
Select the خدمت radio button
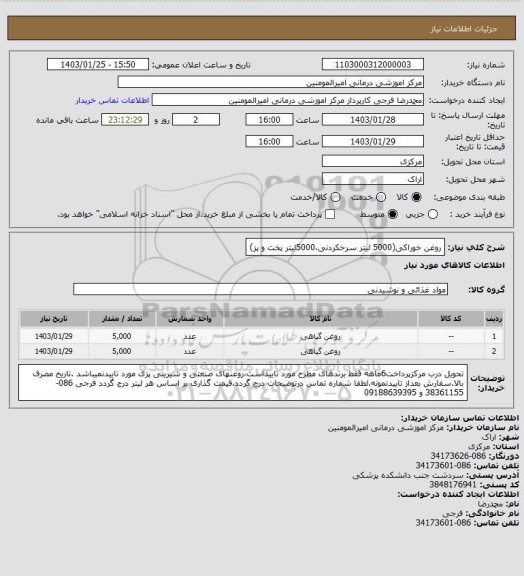pyautogui.click(x=381, y=197)
